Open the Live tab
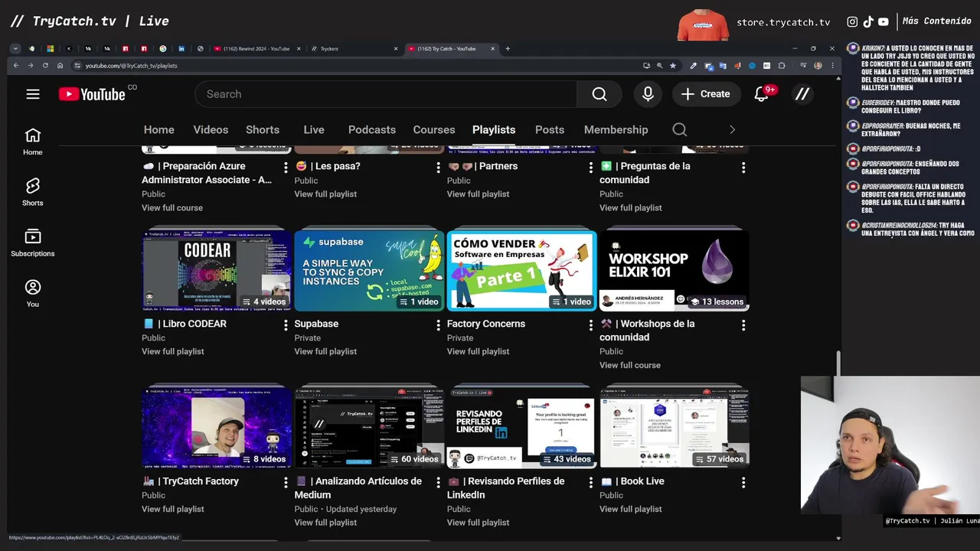The height and width of the screenshot is (551, 980). click(x=314, y=129)
